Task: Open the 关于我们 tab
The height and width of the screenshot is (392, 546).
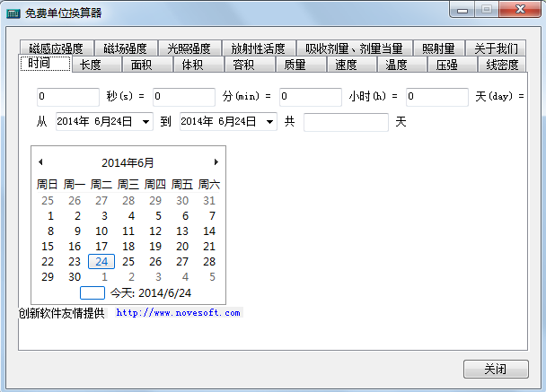Action: 496,48
